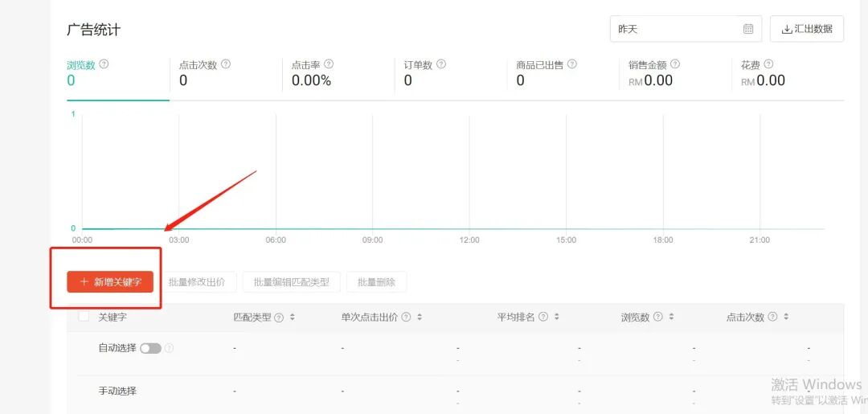The height and width of the screenshot is (414, 868).
Task: Click the RM 0.00 value under 销售金额
Action: pos(650,81)
